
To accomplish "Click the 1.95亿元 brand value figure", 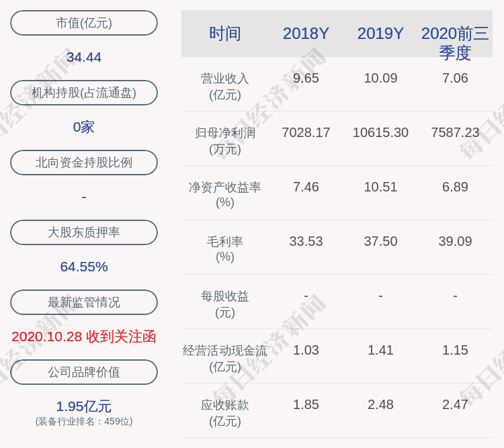I will coord(84,406).
